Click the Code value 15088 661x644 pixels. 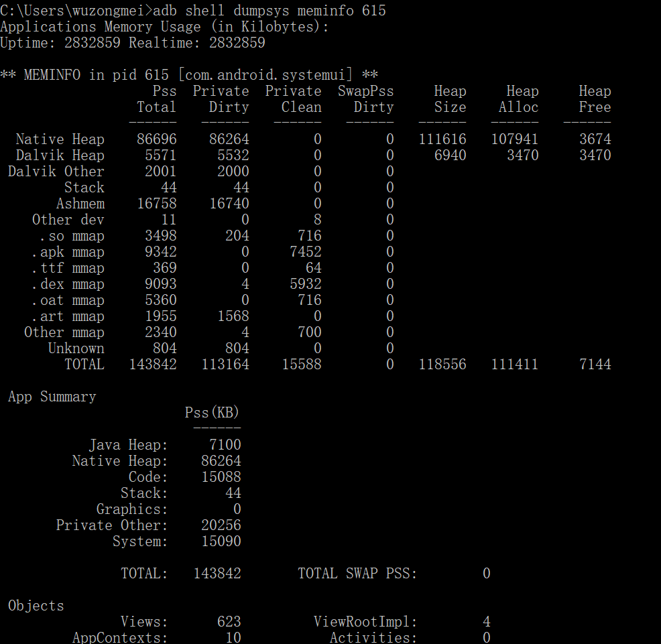pyautogui.click(x=221, y=476)
